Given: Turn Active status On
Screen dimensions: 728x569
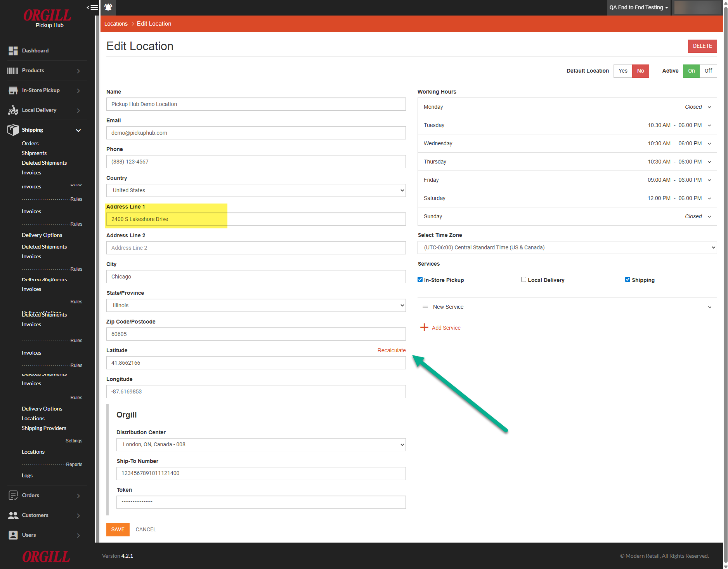Looking at the screenshot, I should pyautogui.click(x=692, y=71).
